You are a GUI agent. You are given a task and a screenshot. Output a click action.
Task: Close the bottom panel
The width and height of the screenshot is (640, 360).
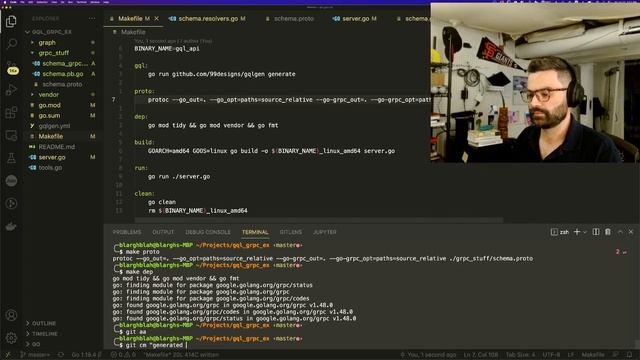pos(631,232)
